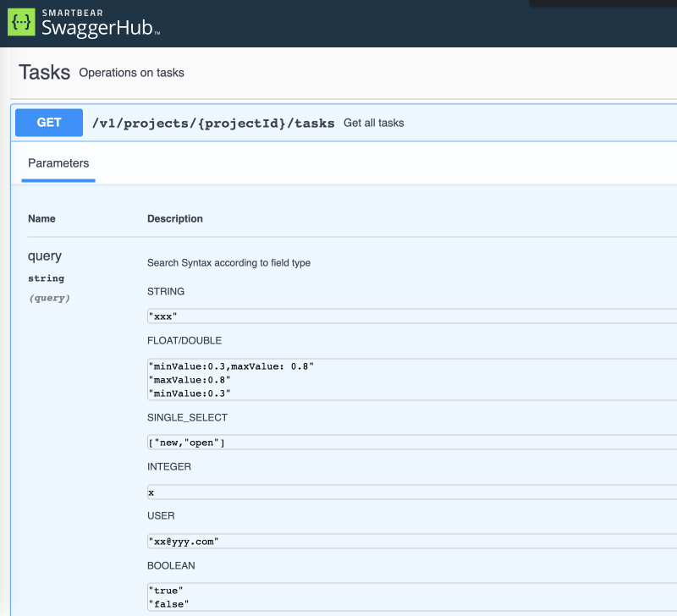The image size is (677, 616).
Task: Collapse operation via 'Get all tasks' summary
Action: click(373, 123)
